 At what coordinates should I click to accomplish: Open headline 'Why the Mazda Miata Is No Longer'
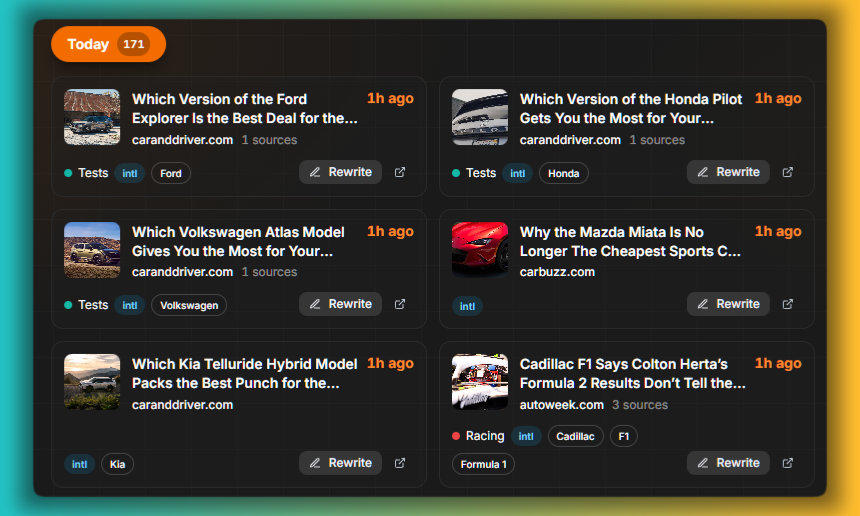[x=630, y=241]
